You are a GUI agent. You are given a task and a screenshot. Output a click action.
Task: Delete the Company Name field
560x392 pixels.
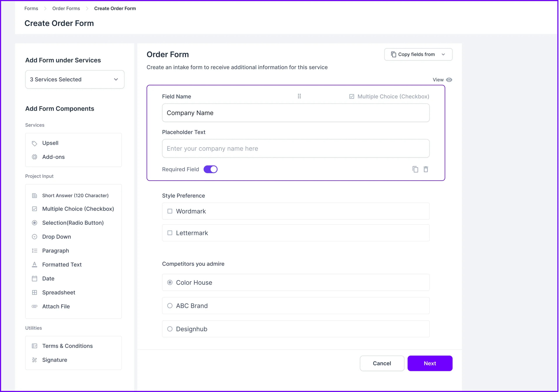click(x=426, y=169)
